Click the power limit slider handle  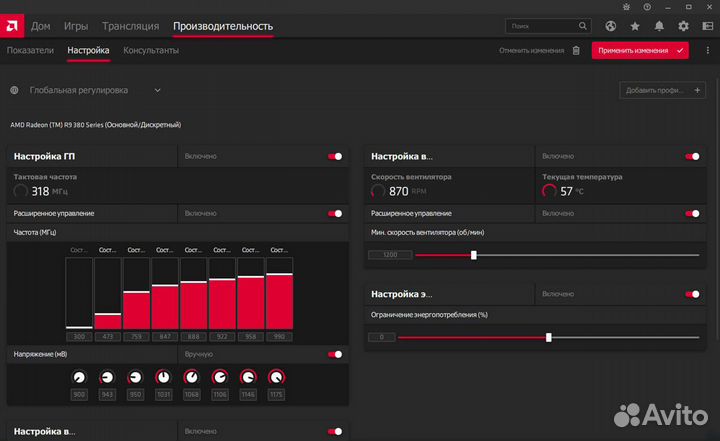click(549, 337)
